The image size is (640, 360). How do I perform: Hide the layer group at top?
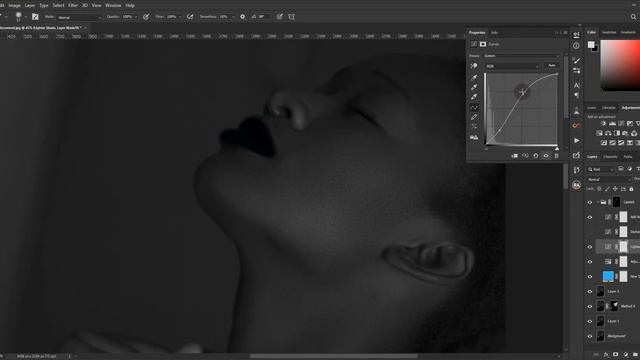click(590, 202)
